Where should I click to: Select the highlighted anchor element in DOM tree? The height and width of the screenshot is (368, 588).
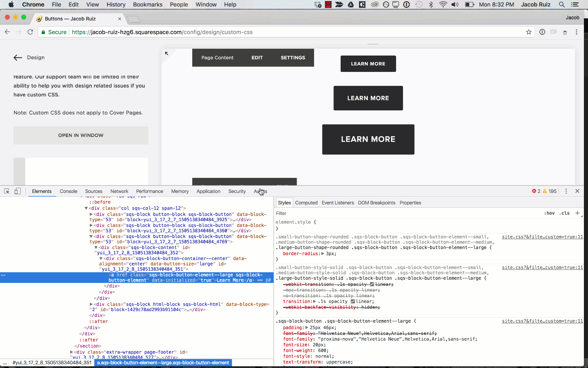point(137,277)
